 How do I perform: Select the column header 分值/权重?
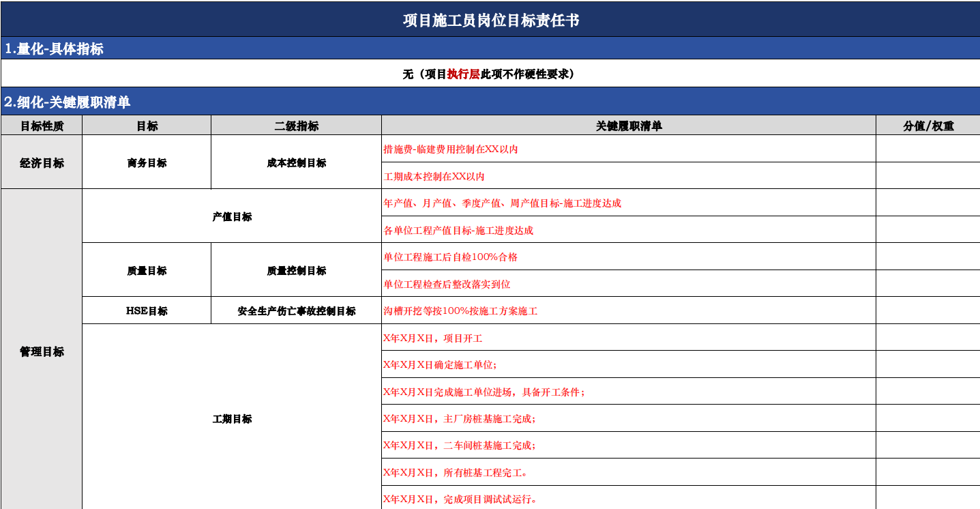pyautogui.click(x=928, y=126)
